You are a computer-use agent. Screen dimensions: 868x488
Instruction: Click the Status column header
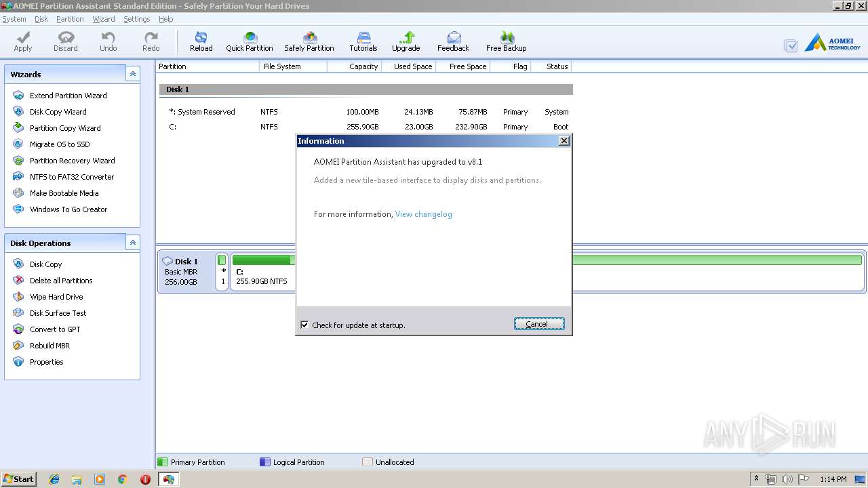pyautogui.click(x=551, y=66)
